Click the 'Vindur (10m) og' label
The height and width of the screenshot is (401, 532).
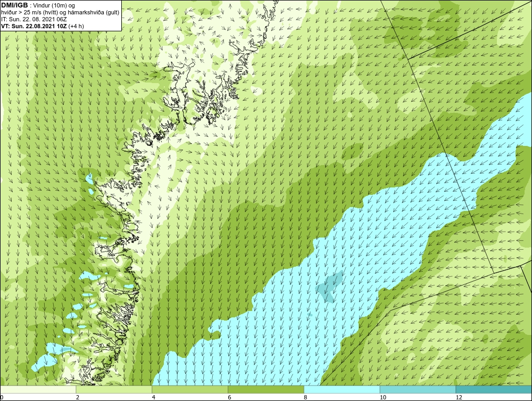54,6
